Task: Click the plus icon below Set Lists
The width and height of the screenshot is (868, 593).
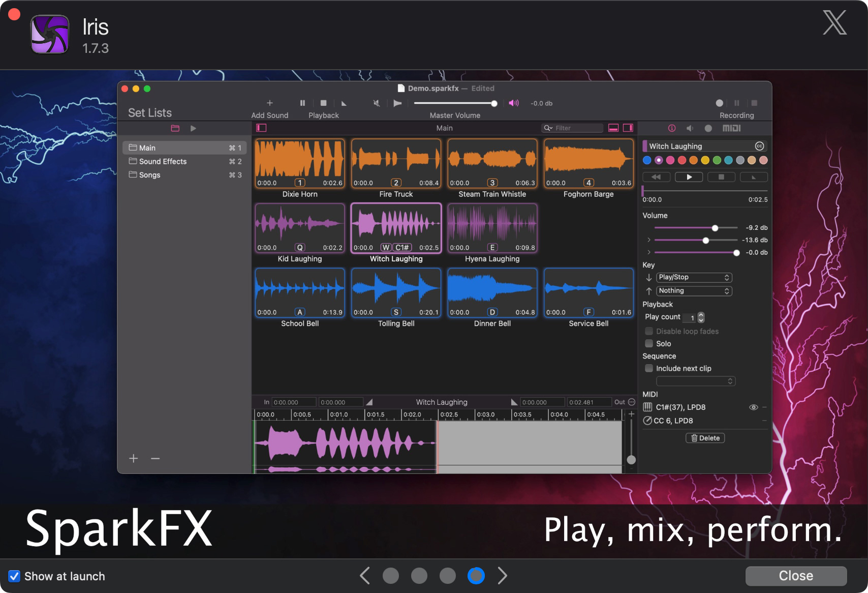Action: coord(134,458)
